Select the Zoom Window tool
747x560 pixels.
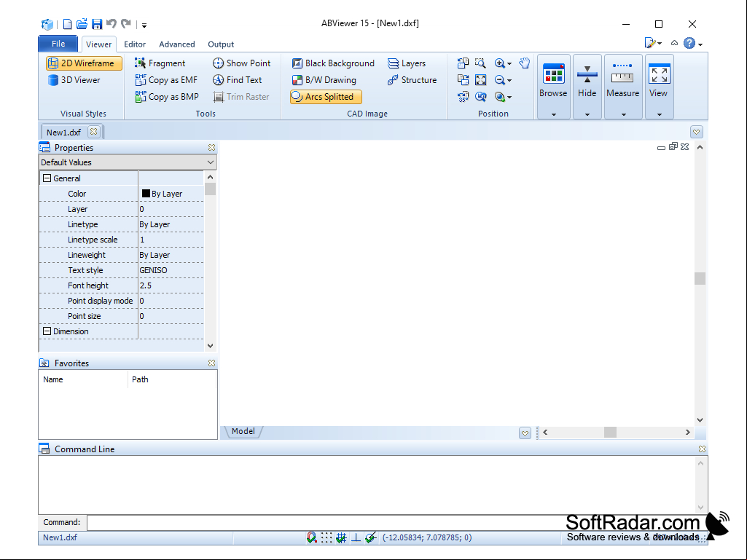coord(481,63)
